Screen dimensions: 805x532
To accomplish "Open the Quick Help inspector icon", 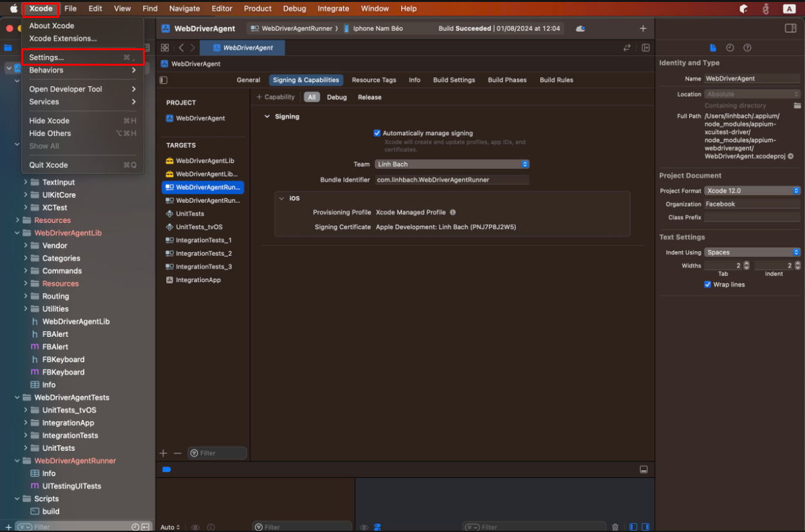I will [747, 48].
